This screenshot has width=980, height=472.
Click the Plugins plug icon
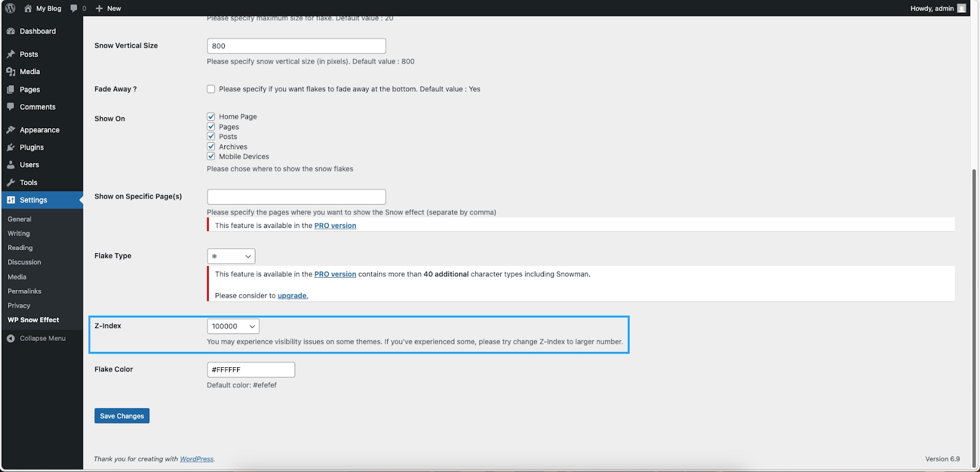click(10, 148)
